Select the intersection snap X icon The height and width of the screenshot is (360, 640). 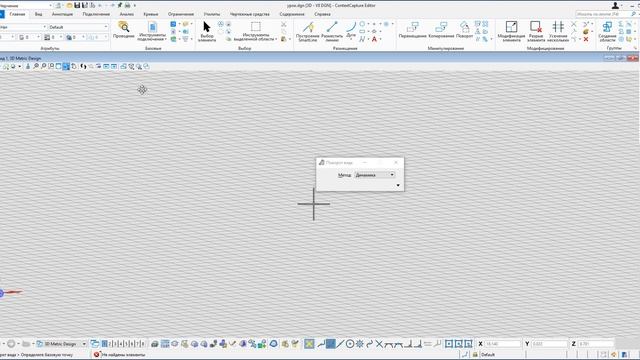pyautogui.click(x=379, y=344)
